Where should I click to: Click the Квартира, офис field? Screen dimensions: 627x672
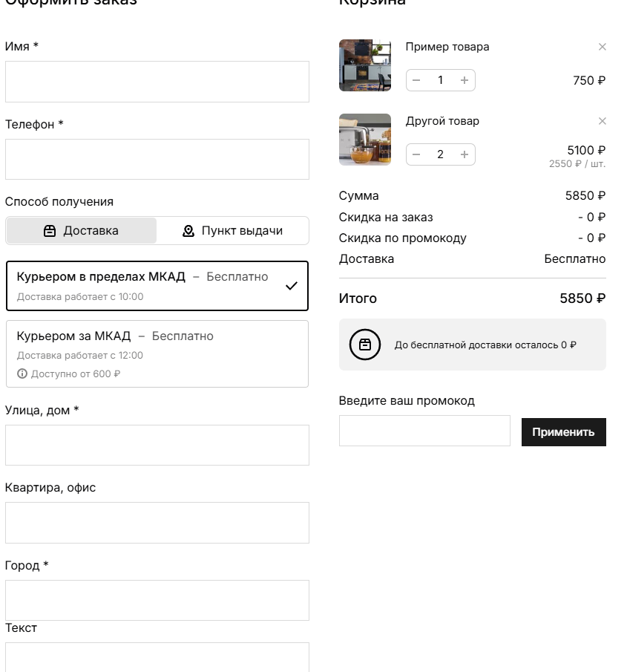click(157, 523)
